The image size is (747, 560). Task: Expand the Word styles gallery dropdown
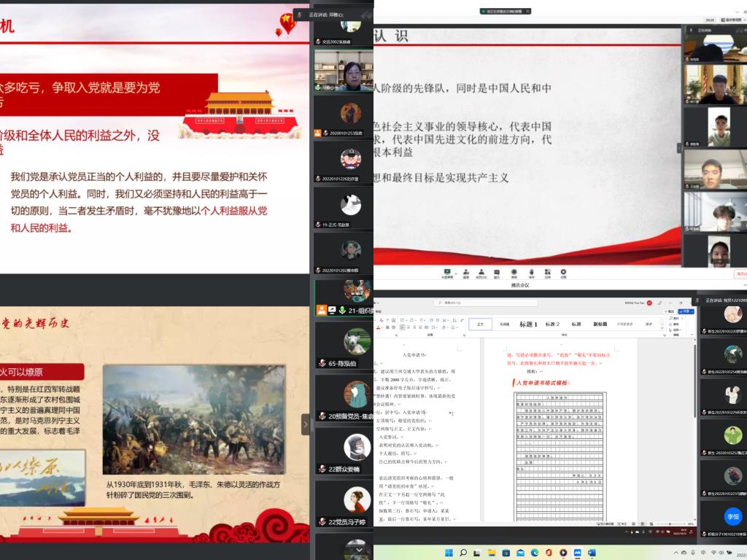(662, 327)
